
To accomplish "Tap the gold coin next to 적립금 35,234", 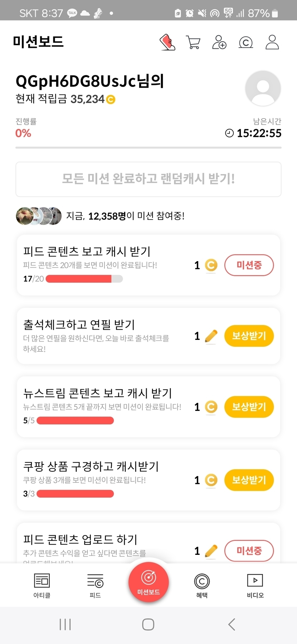I will pos(111,100).
